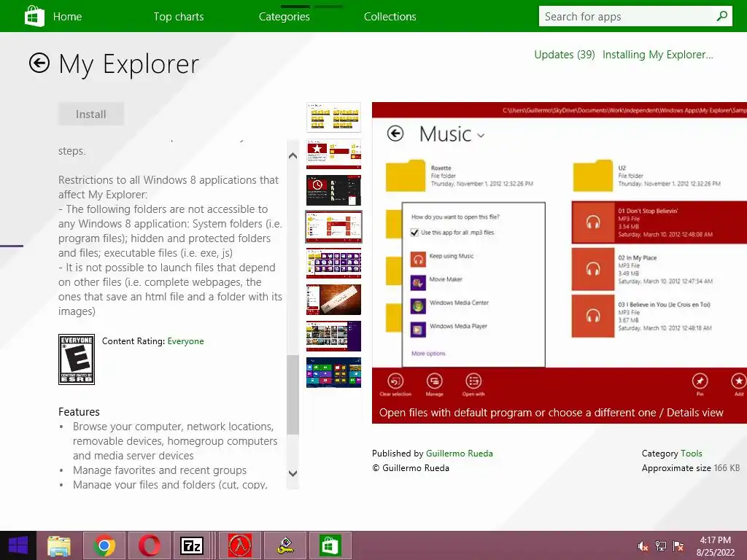The image size is (747, 560).
Task: Click the Pin icon in screenshot
Action: point(700,381)
